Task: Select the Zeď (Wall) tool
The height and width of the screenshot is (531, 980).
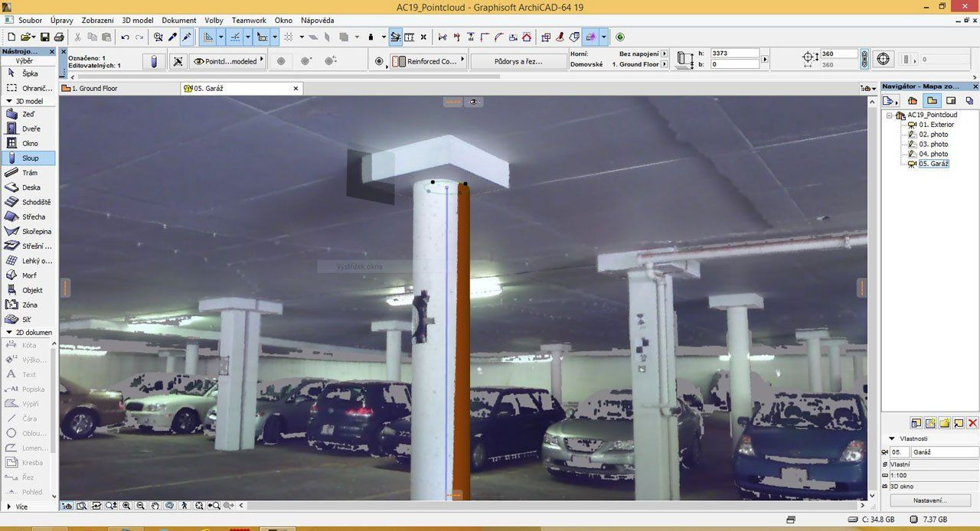Action: [x=28, y=114]
